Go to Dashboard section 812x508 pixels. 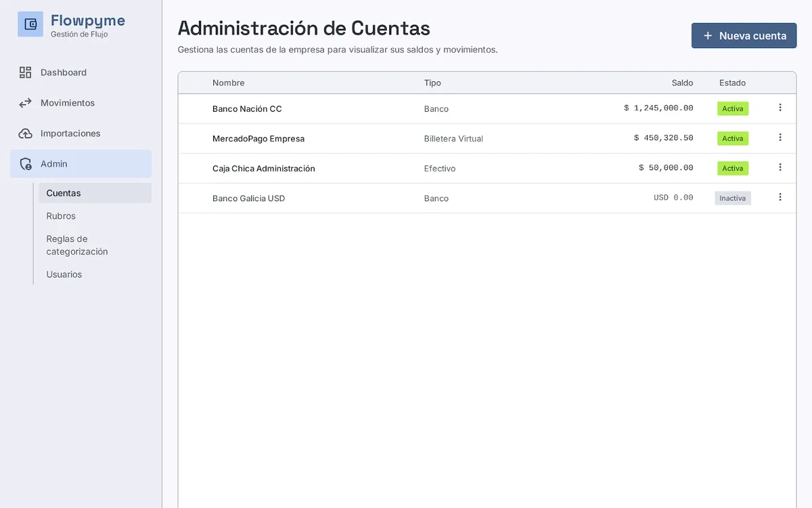pyautogui.click(x=81, y=72)
